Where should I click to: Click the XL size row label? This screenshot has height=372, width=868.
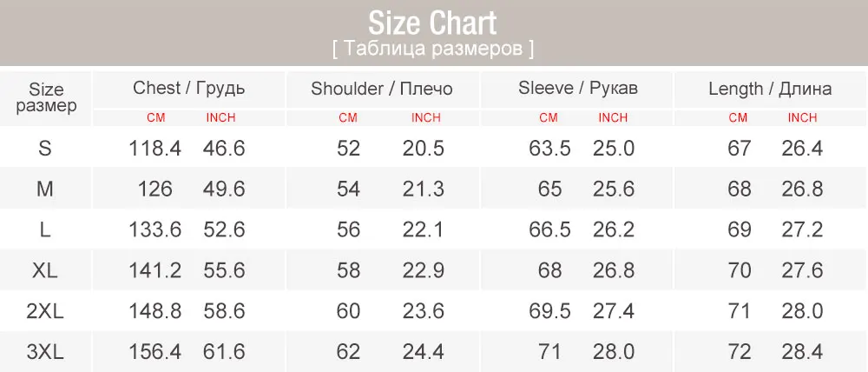(x=45, y=270)
